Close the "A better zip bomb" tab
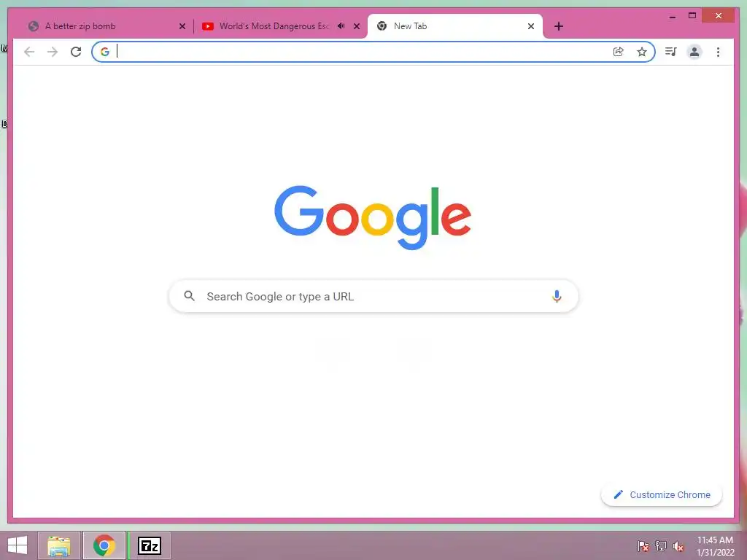The height and width of the screenshot is (560, 747). [182, 27]
